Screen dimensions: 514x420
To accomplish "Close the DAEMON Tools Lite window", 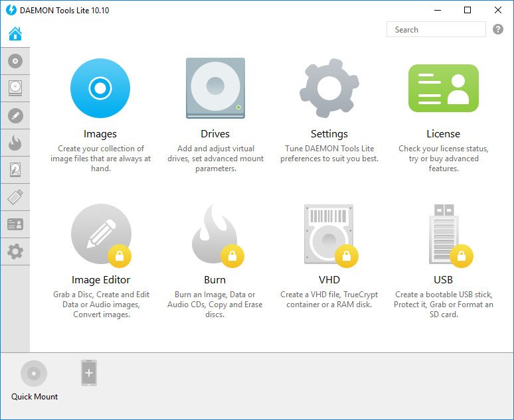I will point(497,10).
